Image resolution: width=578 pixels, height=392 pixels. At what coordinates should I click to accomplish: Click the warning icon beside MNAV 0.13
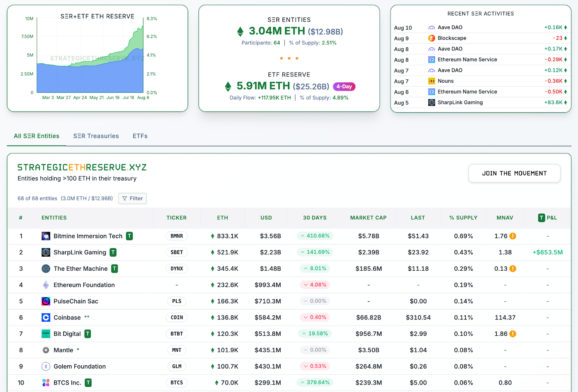coord(513,269)
